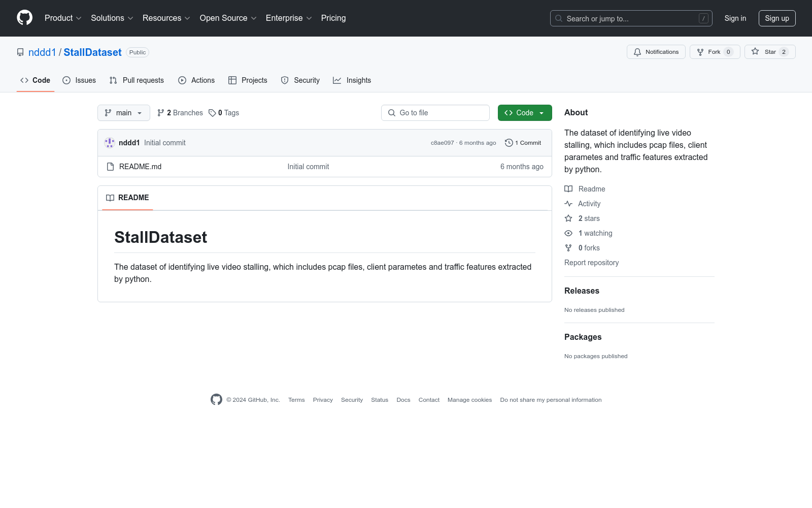Open the Resources dropdown
The height and width of the screenshot is (508, 812).
tap(166, 18)
